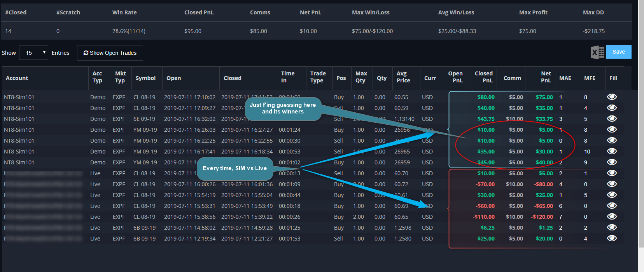View fill for trade opened 15:38:56
The image size is (644, 272).
[x=612, y=216]
